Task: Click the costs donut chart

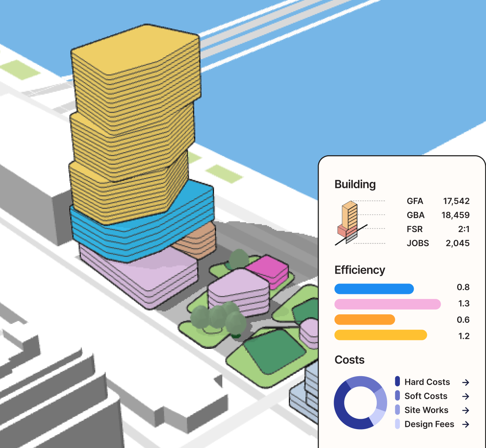Action: point(360,403)
